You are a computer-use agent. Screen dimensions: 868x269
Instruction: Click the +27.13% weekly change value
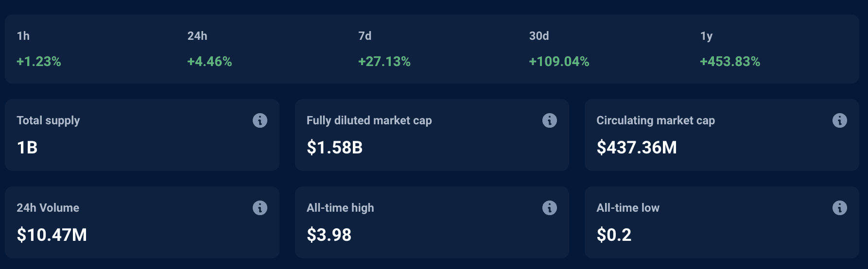pos(384,62)
